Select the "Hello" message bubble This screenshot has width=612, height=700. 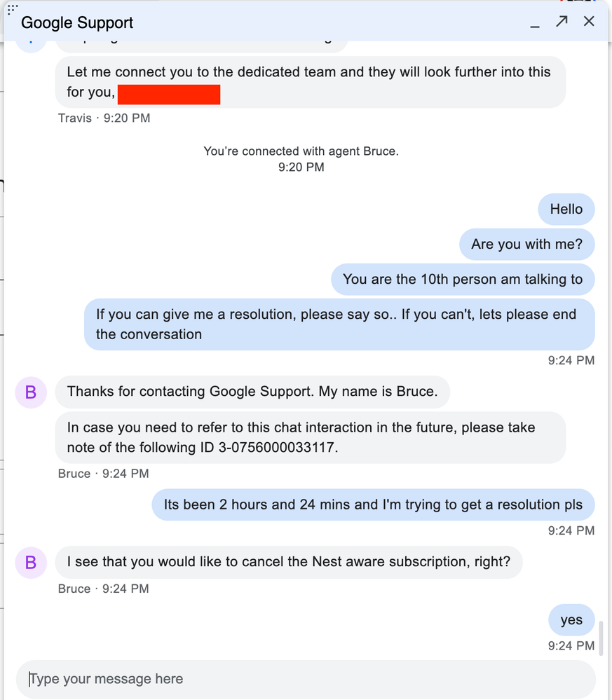tap(566, 210)
